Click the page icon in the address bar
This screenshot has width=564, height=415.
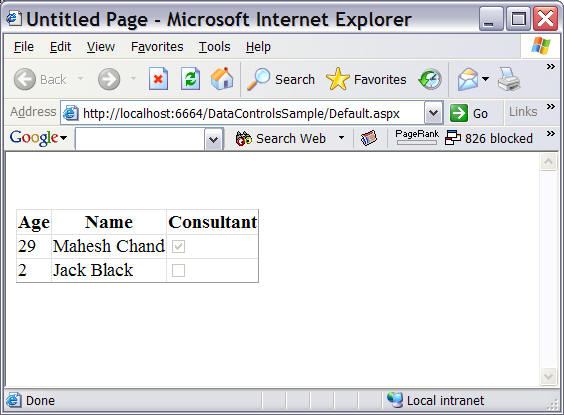pyautogui.click(x=71, y=113)
